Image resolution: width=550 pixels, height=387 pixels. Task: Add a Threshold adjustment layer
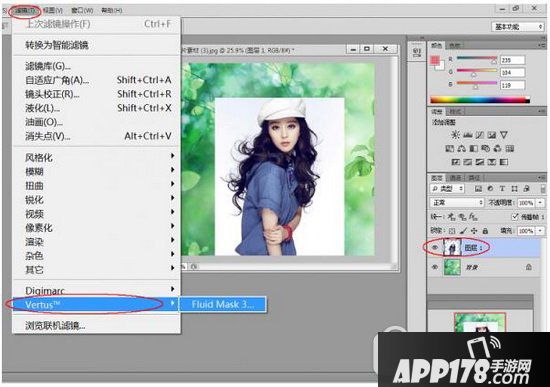point(479,162)
